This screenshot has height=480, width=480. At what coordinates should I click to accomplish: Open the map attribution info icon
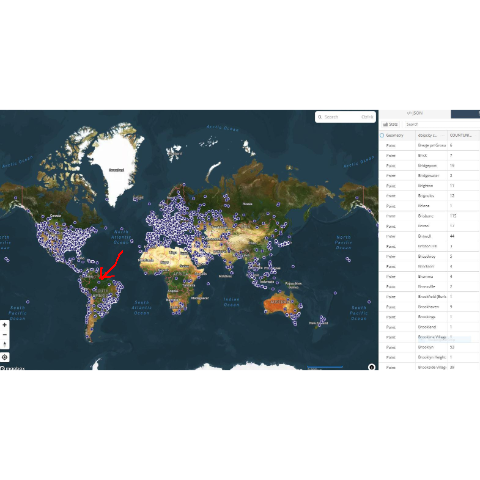(371, 367)
